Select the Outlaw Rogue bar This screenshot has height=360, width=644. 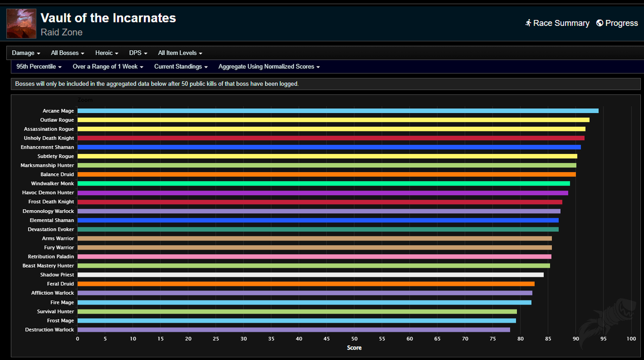333,120
